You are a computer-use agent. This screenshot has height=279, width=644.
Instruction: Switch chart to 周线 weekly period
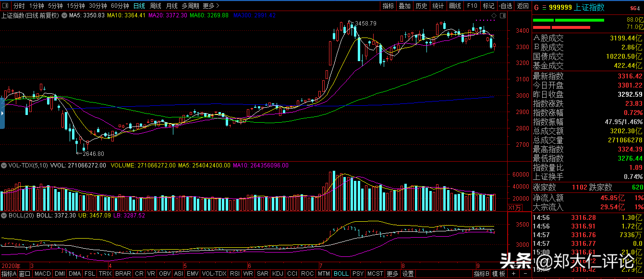click(155, 6)
